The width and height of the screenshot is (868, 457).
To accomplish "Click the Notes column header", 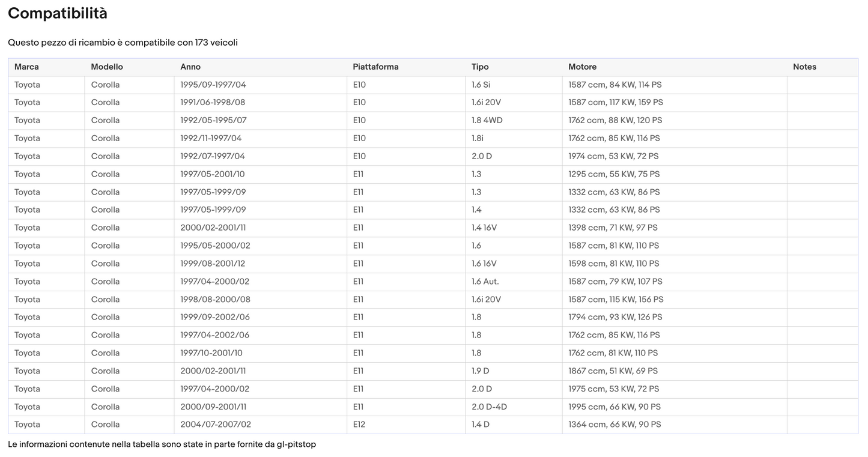I will 804,67.
